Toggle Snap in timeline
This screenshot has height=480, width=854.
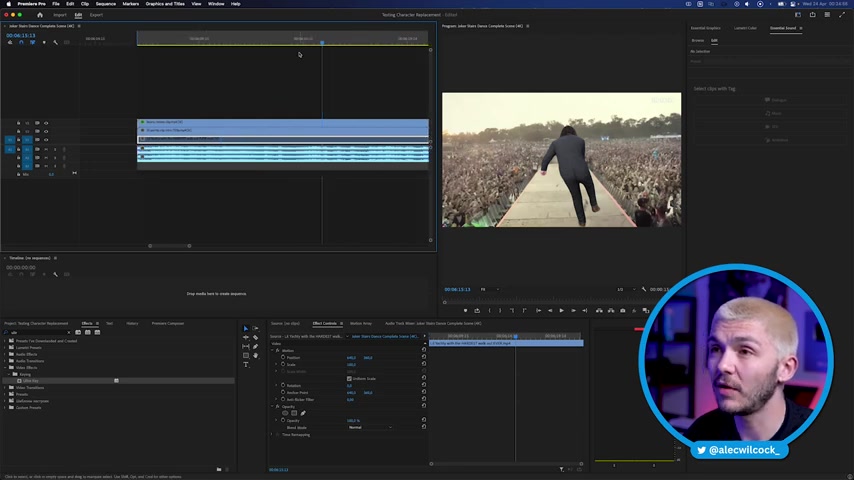tap(21, 42)
